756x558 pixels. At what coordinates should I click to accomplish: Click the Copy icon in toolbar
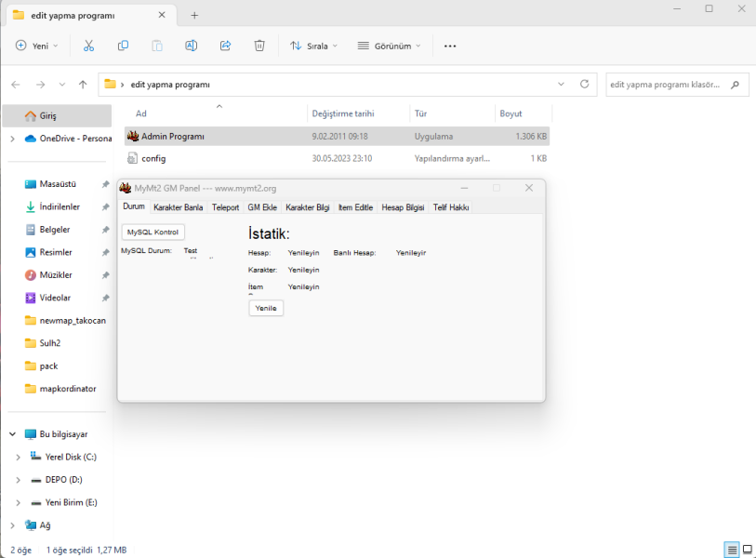pos(123,46)
